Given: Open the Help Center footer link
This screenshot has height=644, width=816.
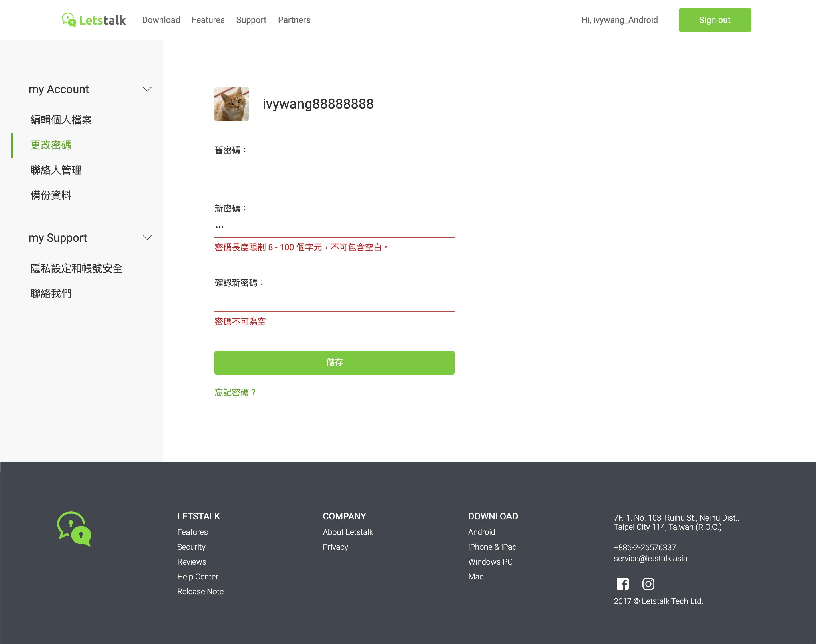Looking at the screenshot, I should tap(198, 577).
